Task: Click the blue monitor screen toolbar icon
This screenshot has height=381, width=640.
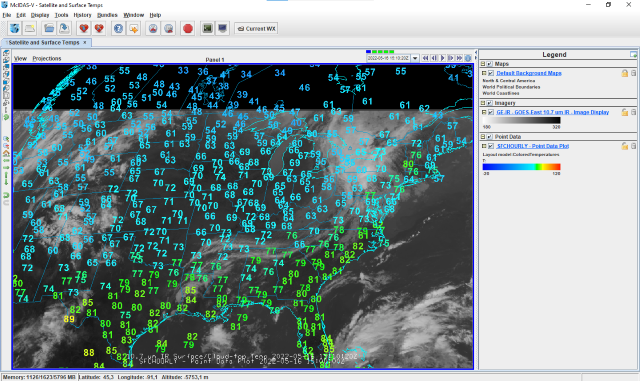Action: coord(222,29)
